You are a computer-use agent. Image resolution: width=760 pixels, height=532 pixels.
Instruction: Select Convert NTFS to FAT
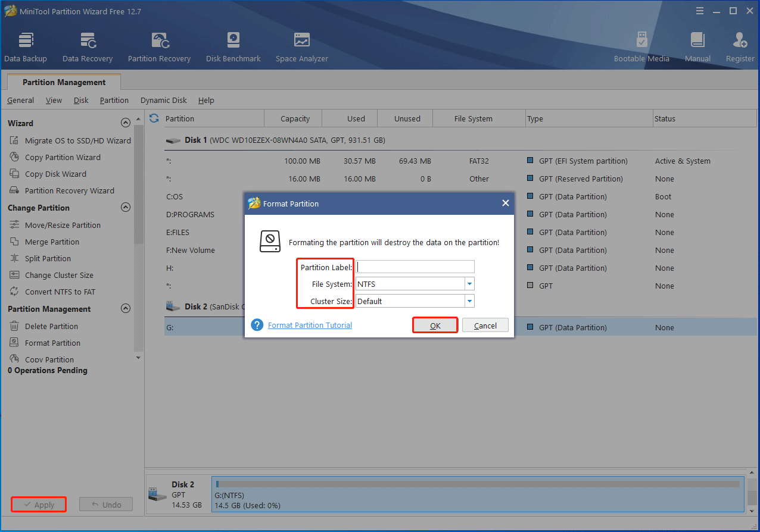pyautogui.click(x=52, y=292)
